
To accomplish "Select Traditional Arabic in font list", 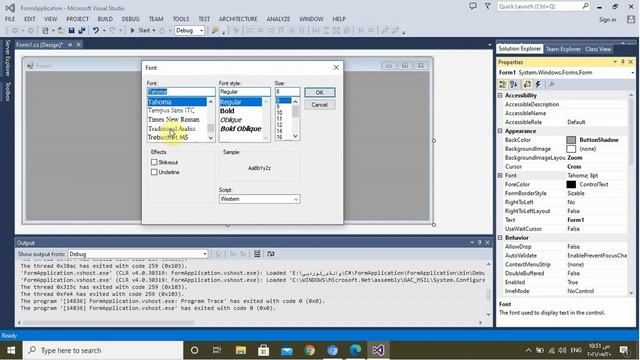I will point(172,129).
